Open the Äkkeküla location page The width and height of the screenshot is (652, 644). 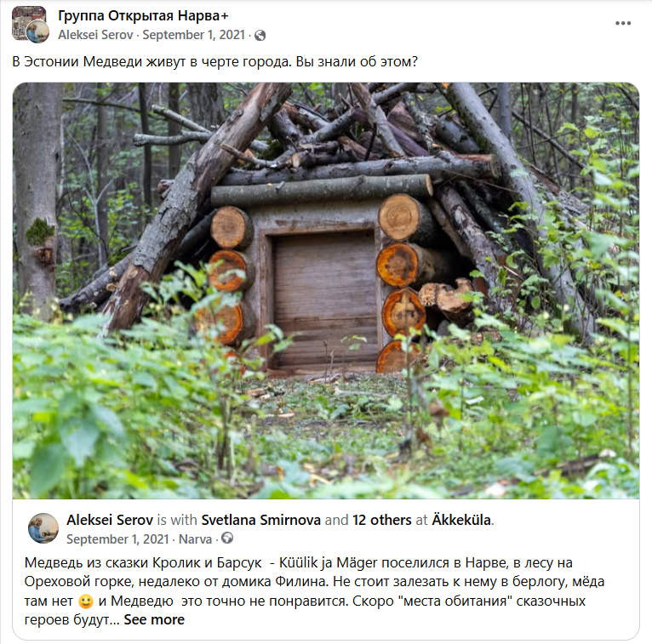pyautogui.click(x=461, y=520)
